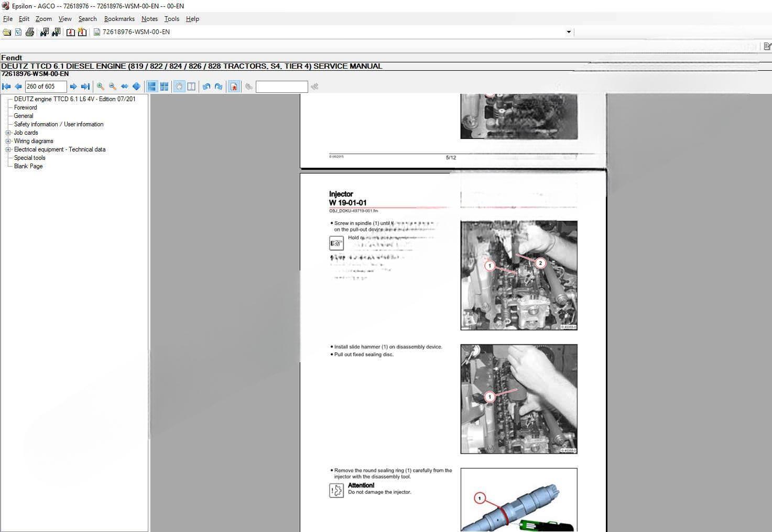Expand the Job cards tree node
Viewport: 772px width, 532px height.
tap(8, 133)
